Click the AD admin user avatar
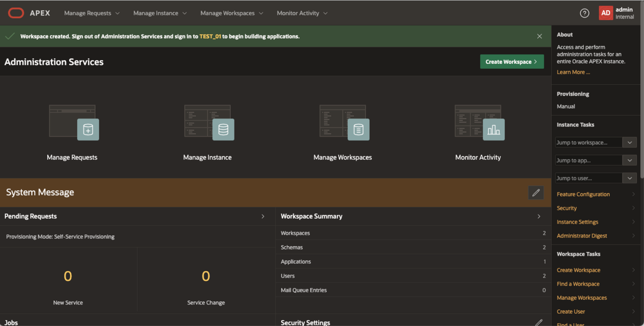The height and width of the screenshot is (326, 644). click(606, 13)
